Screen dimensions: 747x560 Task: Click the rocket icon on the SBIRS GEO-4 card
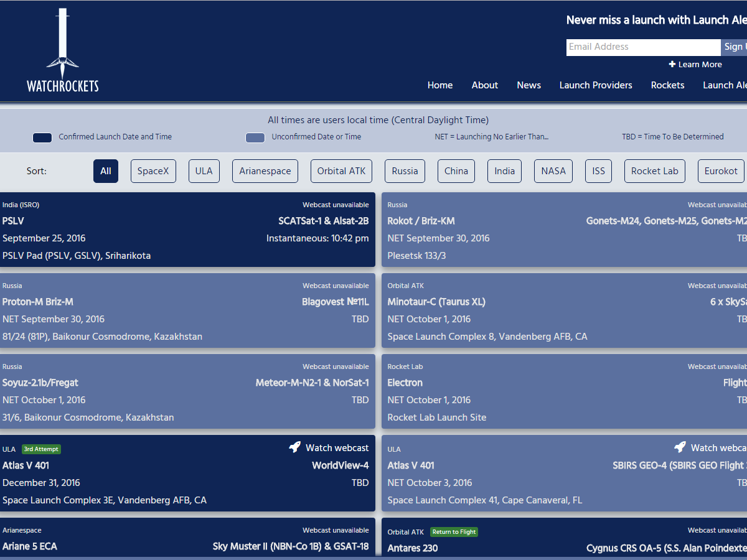[680, 447]
